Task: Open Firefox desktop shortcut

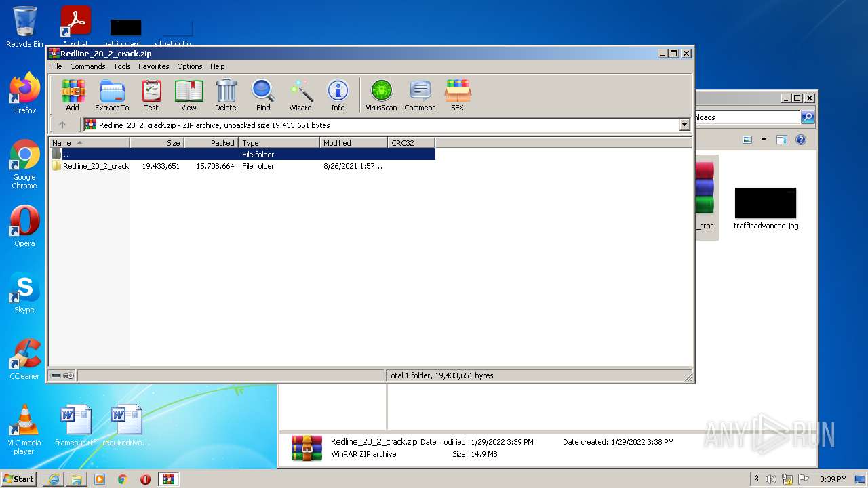Action: click(24, 94)
